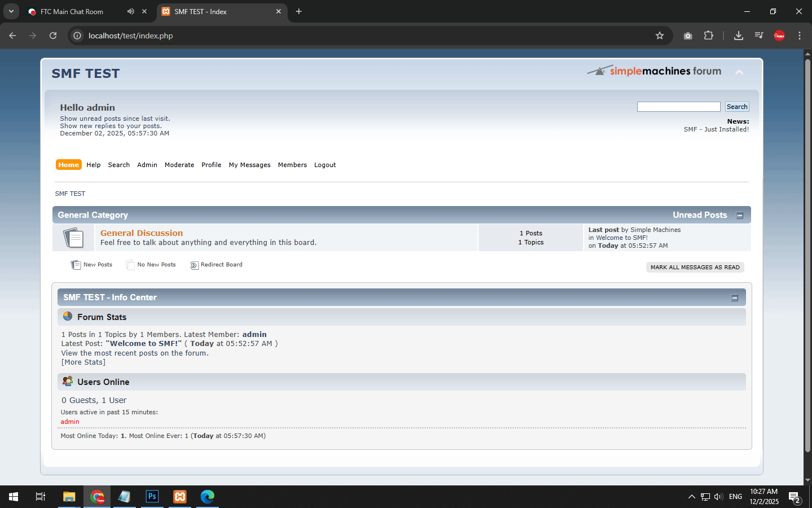Image resolution: width=812 pixels, height=508 pixels.
Task: Click the General Discussion board icon
Action: (x=73, y=238)
